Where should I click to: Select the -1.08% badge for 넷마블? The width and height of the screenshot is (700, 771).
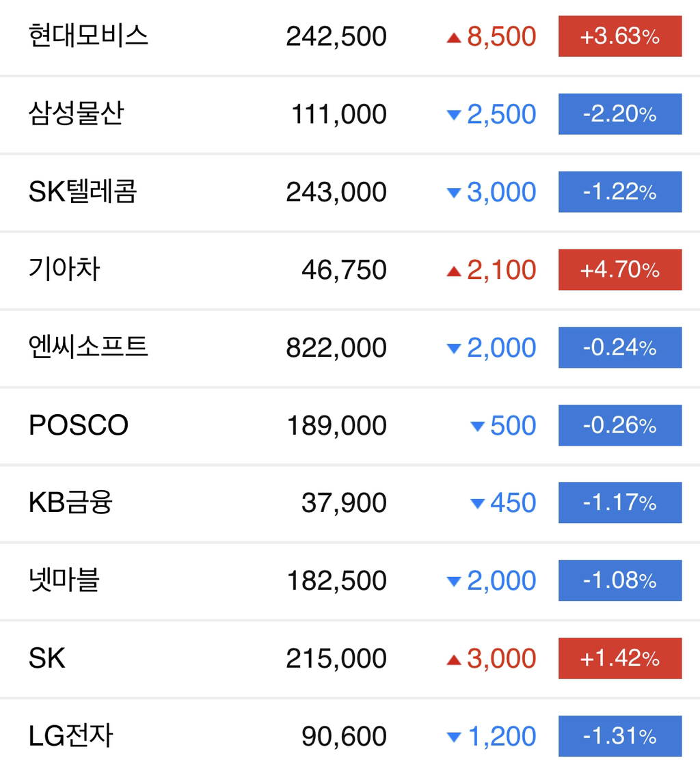coord(620,580)
